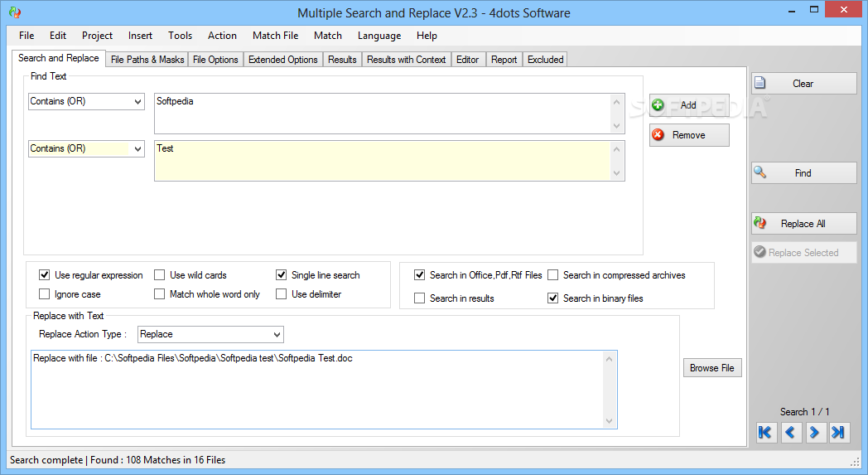
Task: Open Results with Context tab
Action: [x=407, y=60]
